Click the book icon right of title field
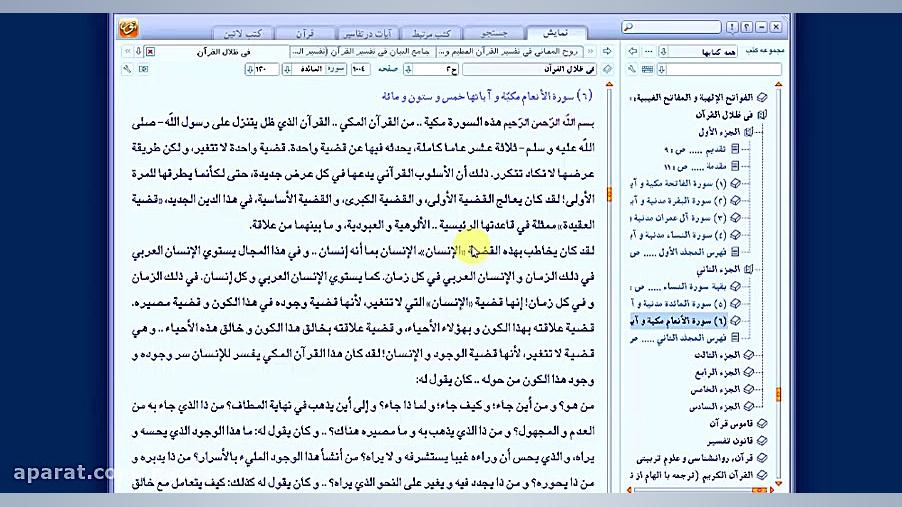This screenshot has width=902, height=507. (607, 69)
